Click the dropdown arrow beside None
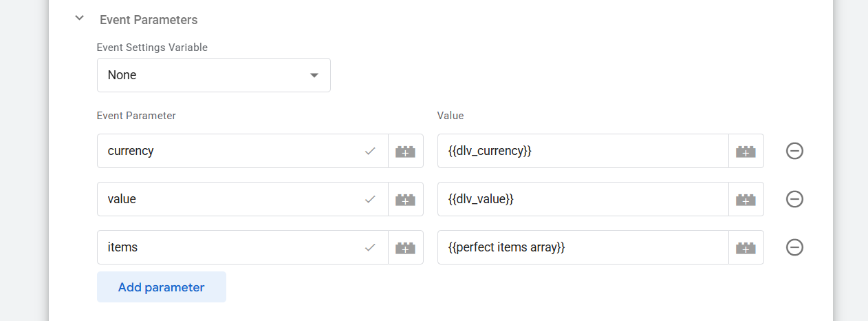The image size is (868, 321). tap(314, 75)
